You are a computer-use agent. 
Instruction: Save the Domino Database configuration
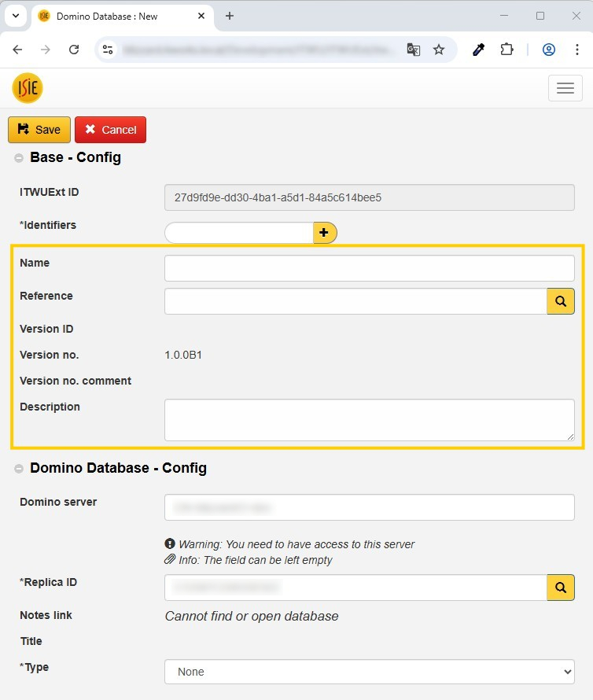pos(39,130)
